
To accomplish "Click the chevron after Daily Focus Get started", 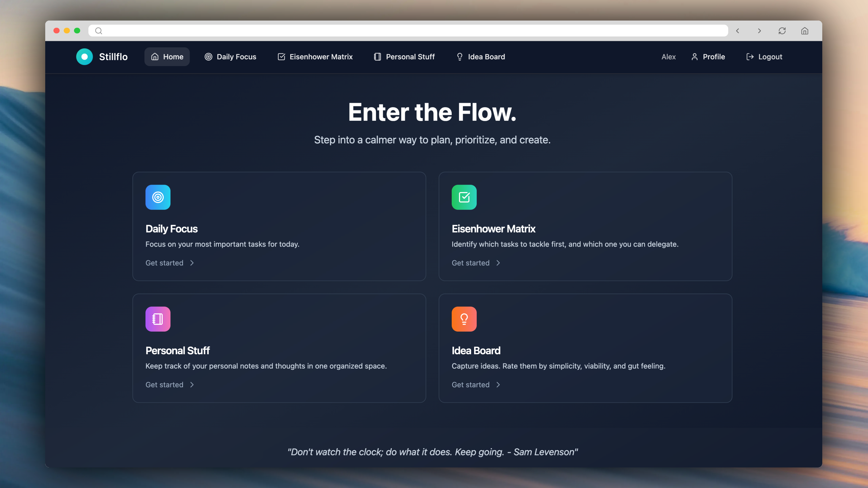I will pos(192,263).
